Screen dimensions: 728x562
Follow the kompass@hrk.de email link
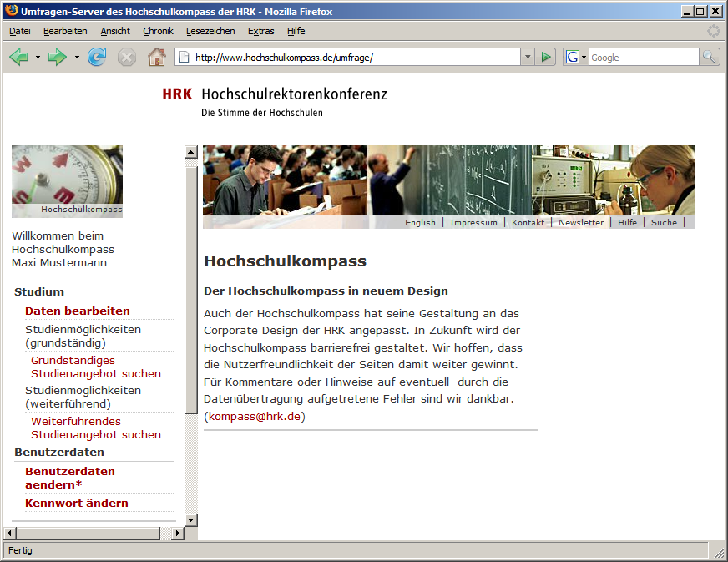[x=255, y=416]
